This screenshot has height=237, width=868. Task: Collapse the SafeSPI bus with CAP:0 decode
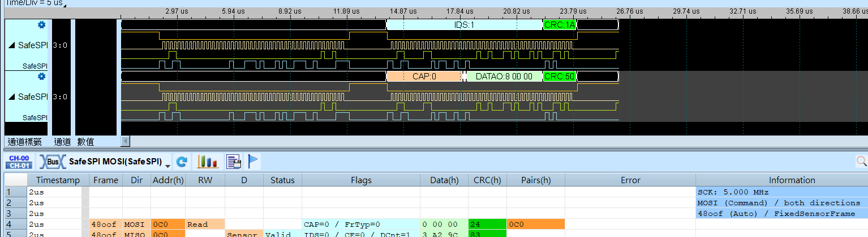11,97
